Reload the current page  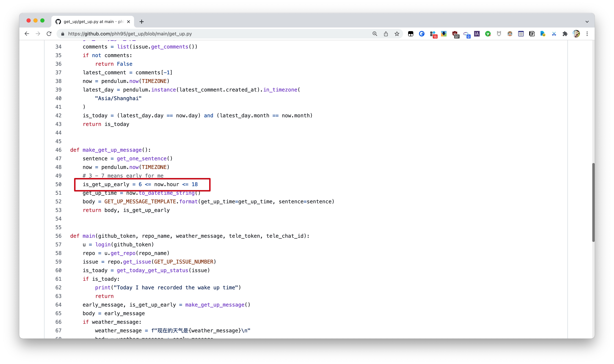click(x=49, y=34)
